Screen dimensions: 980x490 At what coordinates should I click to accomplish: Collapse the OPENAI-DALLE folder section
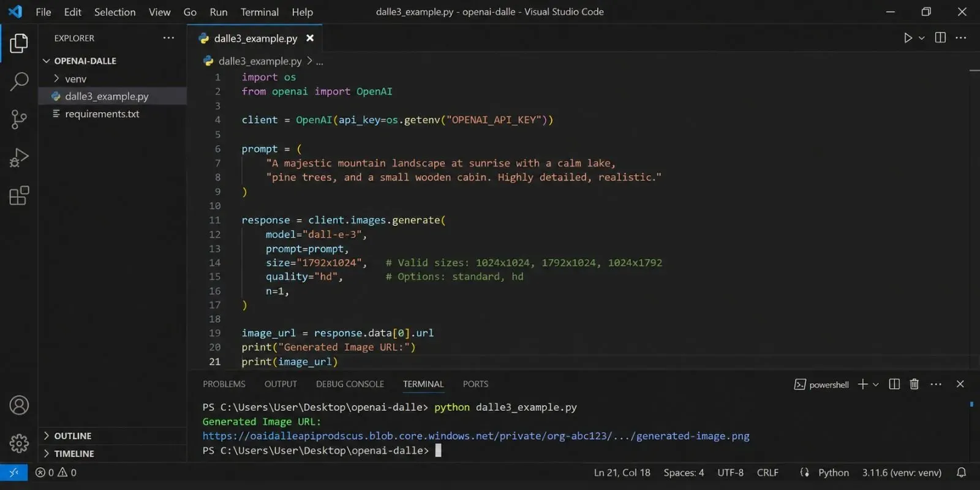point(46,61)
